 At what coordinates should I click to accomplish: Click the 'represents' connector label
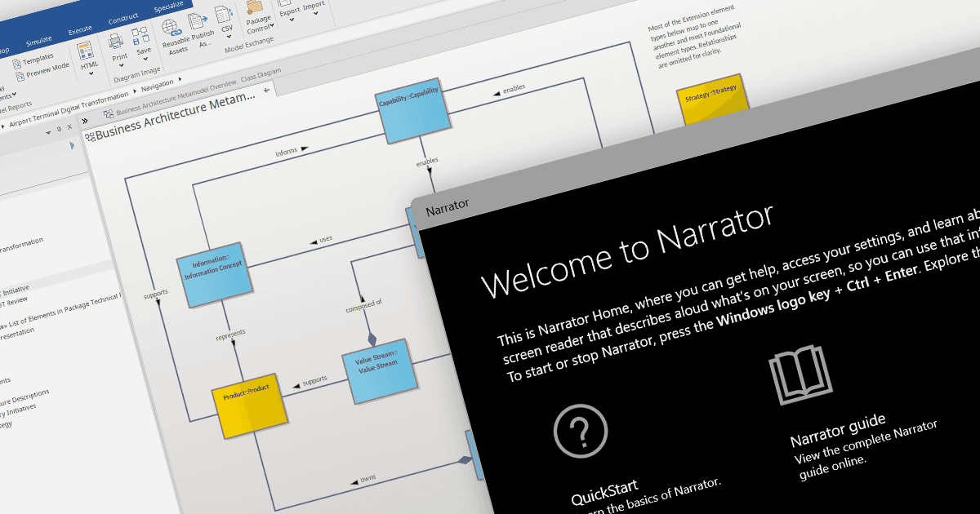pos(230,334)
